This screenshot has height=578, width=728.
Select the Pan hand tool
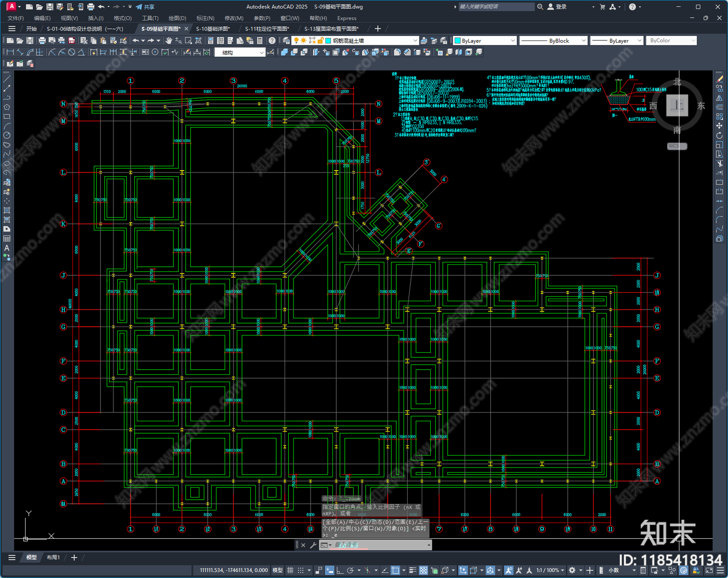coord(169,41)
